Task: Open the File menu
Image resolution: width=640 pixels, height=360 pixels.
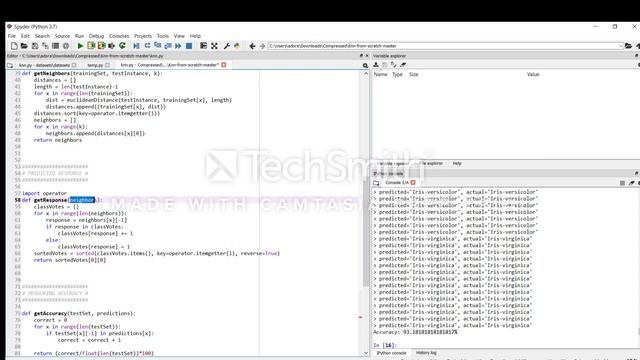Action: tap(11, 36)
